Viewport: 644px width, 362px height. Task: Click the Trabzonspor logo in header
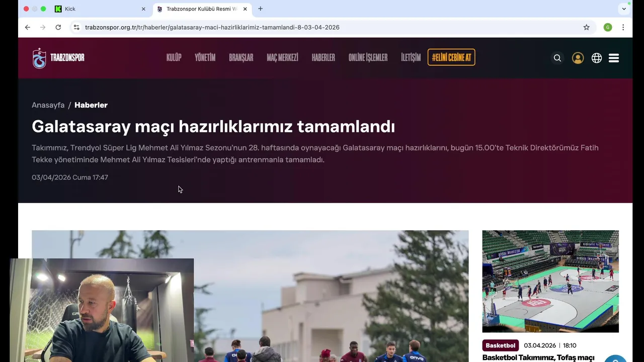pyautogui.click(x=58, y=58)
